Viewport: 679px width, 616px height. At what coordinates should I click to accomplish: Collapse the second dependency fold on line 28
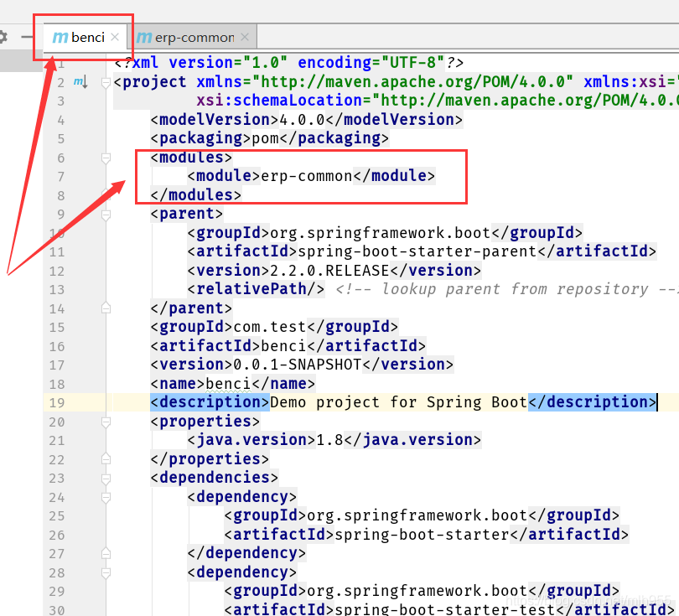pos(106,572)
